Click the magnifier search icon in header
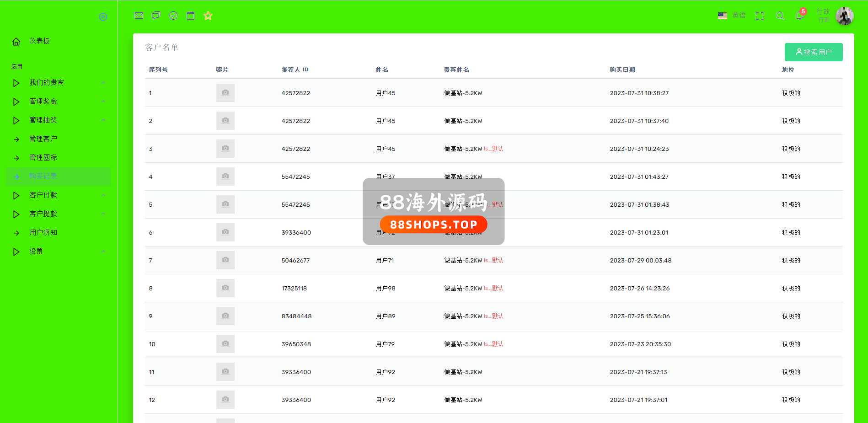This screenshot has width=868, height=423. pos(780,16)
